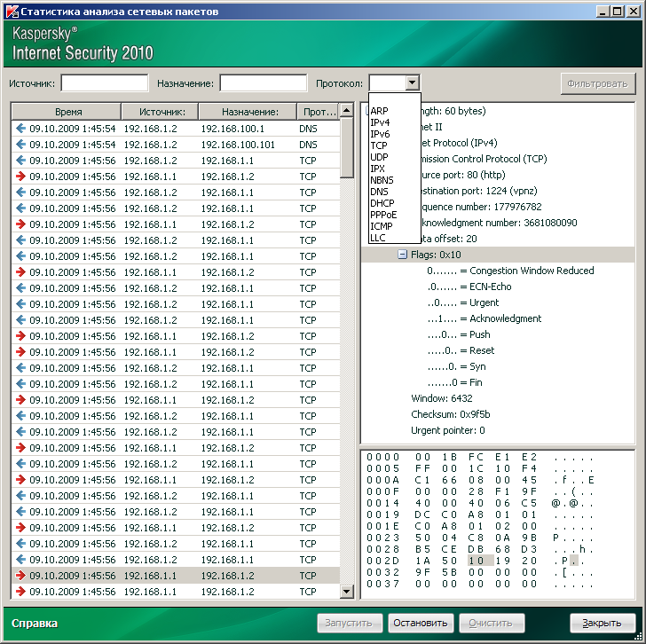Choose TCP in the protocol dropdown list

[x=379, y=145]
